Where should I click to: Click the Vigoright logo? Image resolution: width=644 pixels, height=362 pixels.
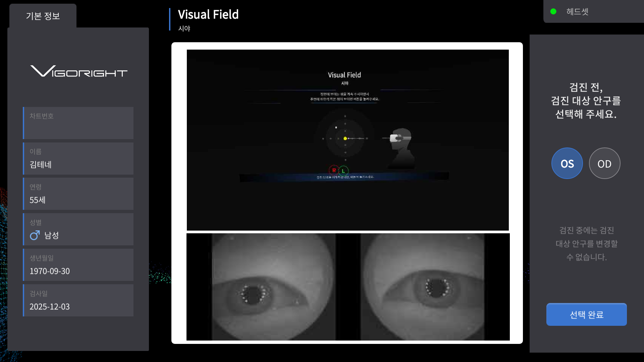click(x=79, y=71)
